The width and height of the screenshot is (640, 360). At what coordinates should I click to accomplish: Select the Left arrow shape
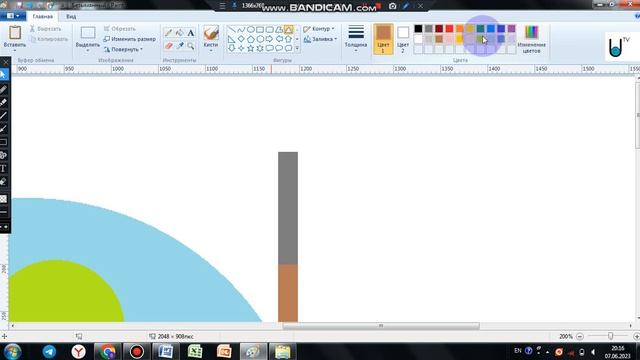279,39
